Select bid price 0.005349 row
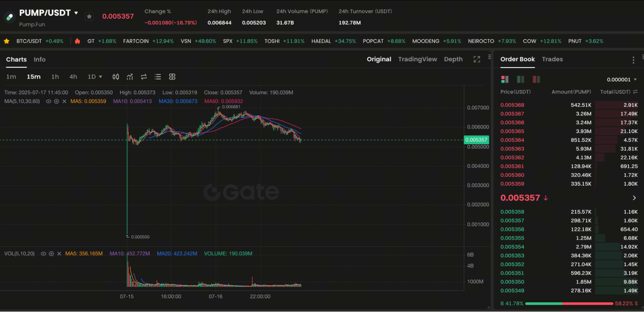The image size is (644, 312). pyautogui.click(x=569, y=291)
